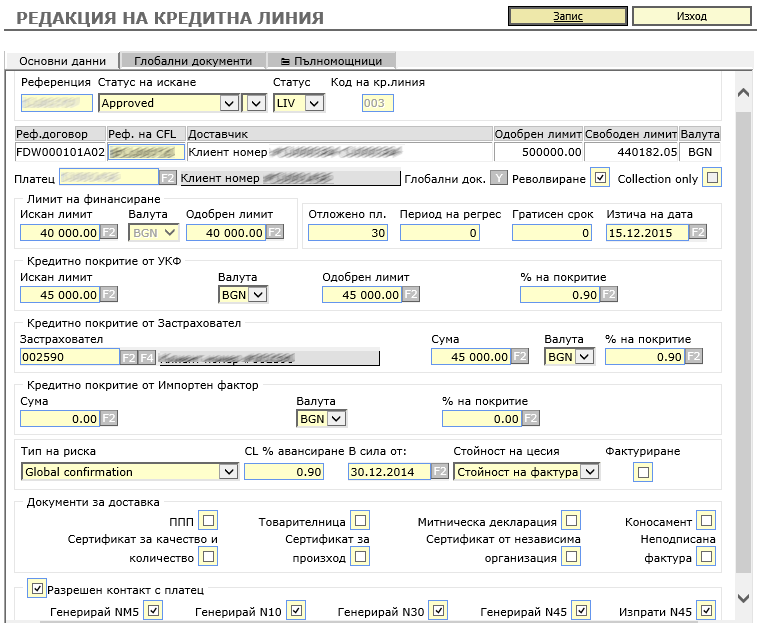The height and width of the screenshot is (623, 757).
Task: Uncheck Генерирай N10 checkbox
Action: point(296,610)
